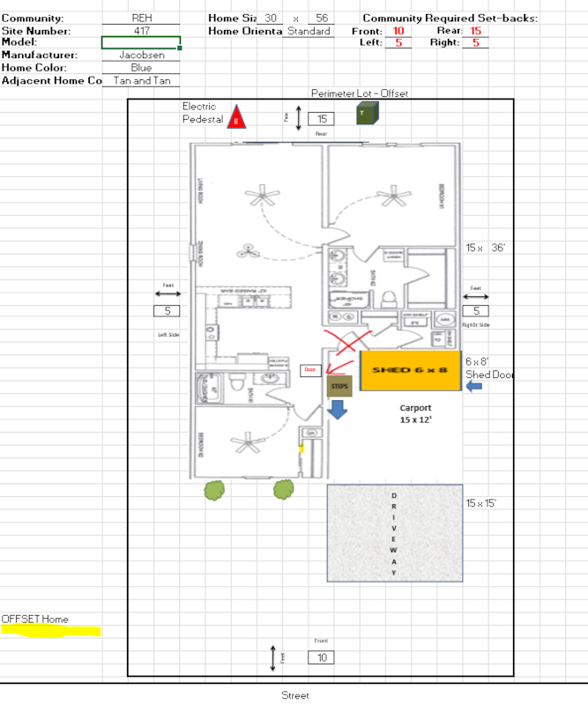Select the yellow highlighted cell under OFFSET Home
588x705 pixels.
pyautogui.click(x=51, y=631)
